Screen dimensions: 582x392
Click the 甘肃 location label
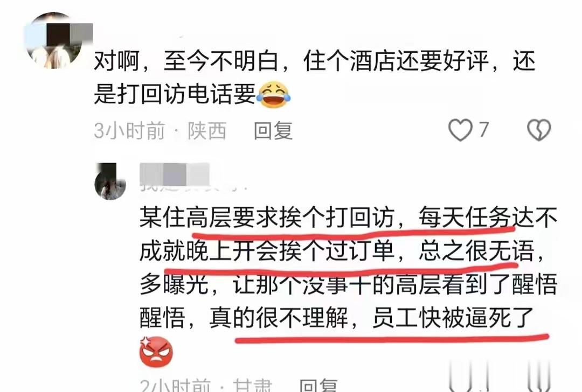[252, 386]
